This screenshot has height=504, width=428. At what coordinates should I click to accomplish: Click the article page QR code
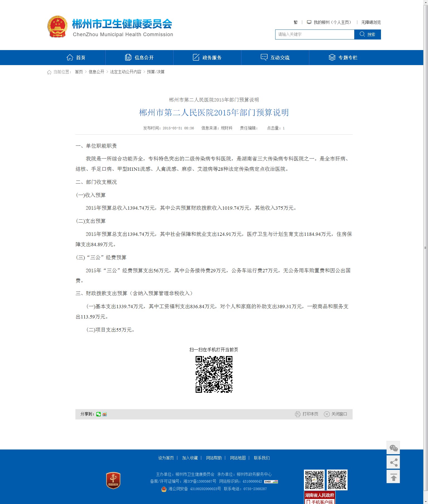pos(214,374)
